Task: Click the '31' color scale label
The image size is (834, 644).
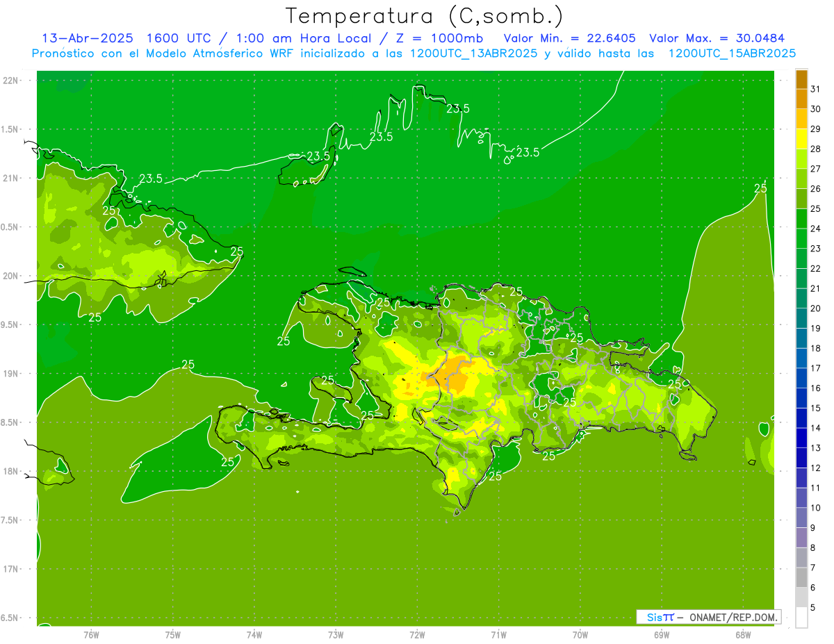Action: [x=815, y=89]
